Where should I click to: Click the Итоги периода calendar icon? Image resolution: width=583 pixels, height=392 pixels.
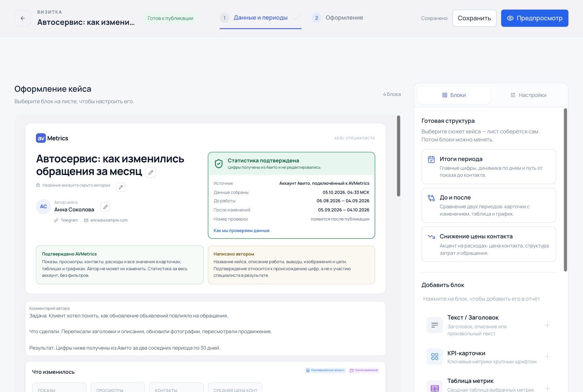[x=431, y=160]
